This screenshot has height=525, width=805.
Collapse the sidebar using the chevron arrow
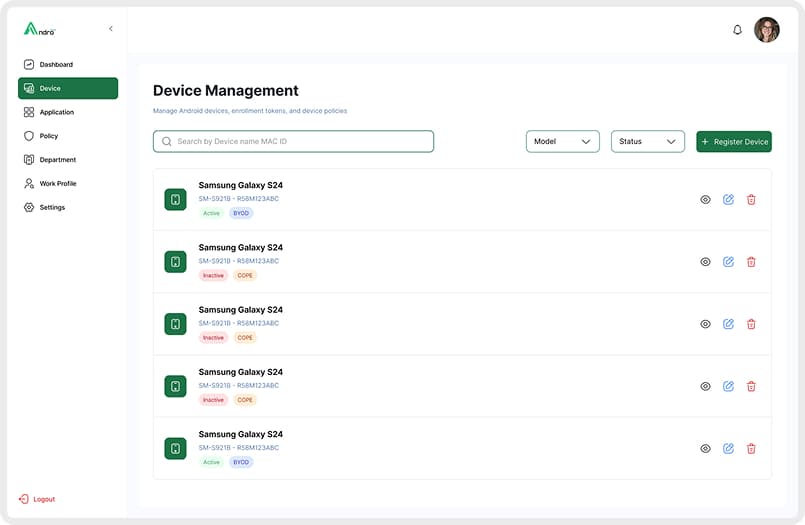(x=110, y=29)
